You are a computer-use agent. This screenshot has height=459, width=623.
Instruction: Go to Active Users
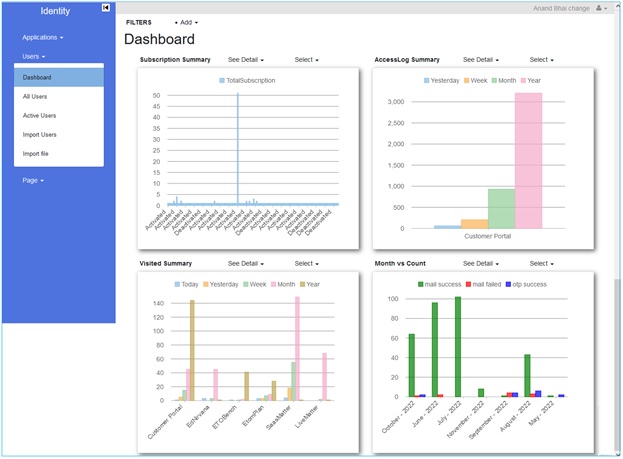pyautogui.click(x=39, y=115)
